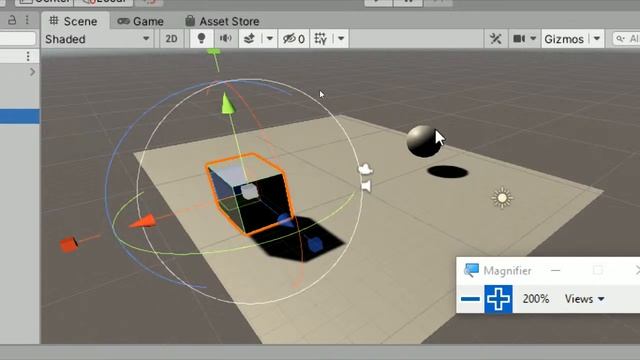Select the camera gizmo icon in scene
The image size is (640, 360).
click(365, 169)
